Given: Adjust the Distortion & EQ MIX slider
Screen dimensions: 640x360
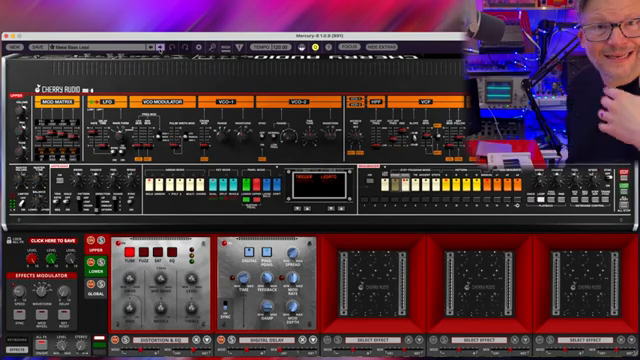Looking at the screenshot, I should [193, 350].
